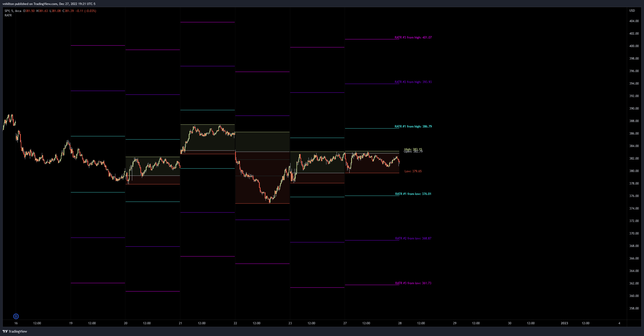Click the 394.00 price axis label
The height and width of the screenshot is (336, 644).
[x=634, y=84]
